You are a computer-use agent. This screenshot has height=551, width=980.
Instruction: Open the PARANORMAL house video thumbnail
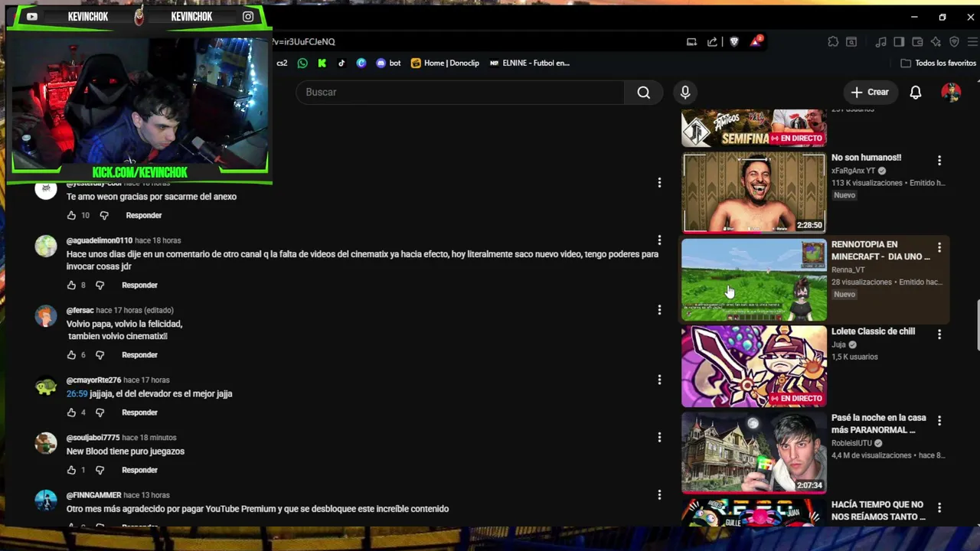click(754, 453)
